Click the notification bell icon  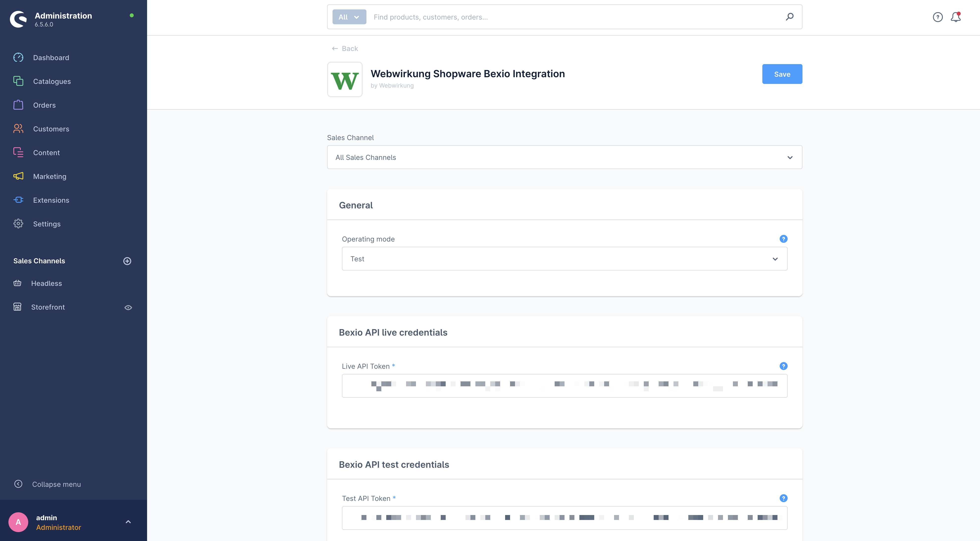[956, 17]
